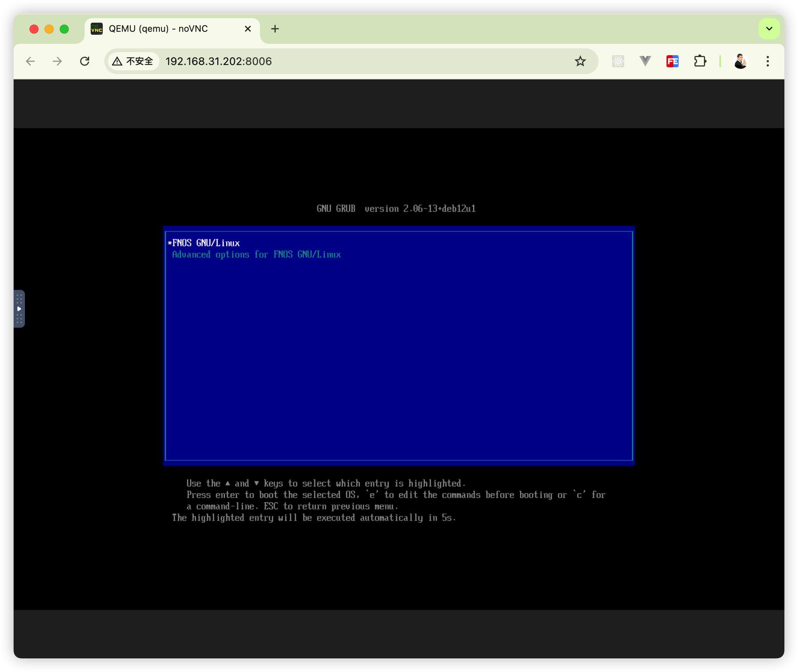Select the FNOS GNU/Linux boot entry
798x672 pixels.
[x=206, y=243]
